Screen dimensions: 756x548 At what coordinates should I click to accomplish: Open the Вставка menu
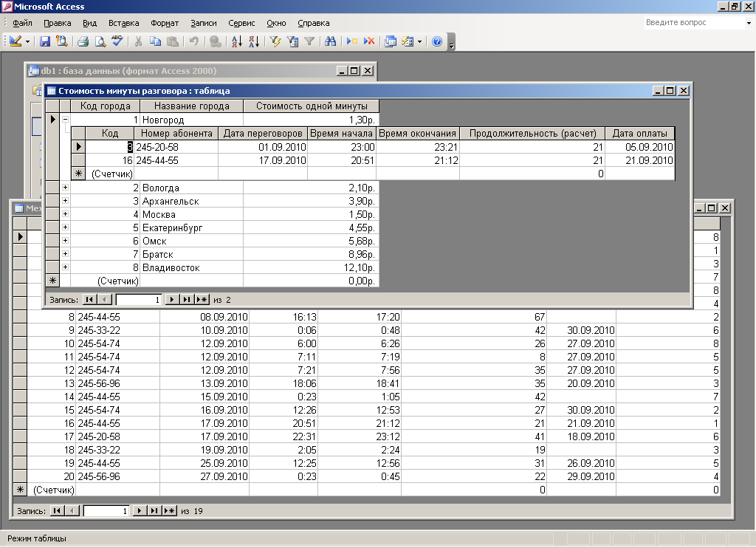pyautogui.click(x=123, y=23)
